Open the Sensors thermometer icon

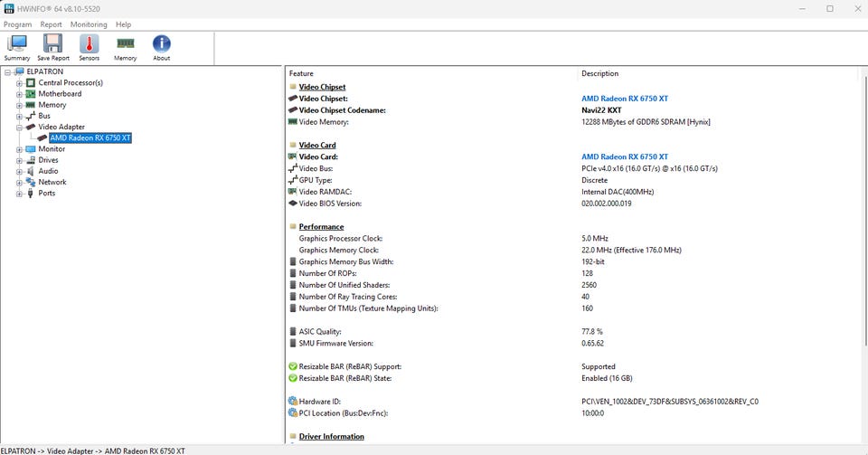[x=89, y=46]
